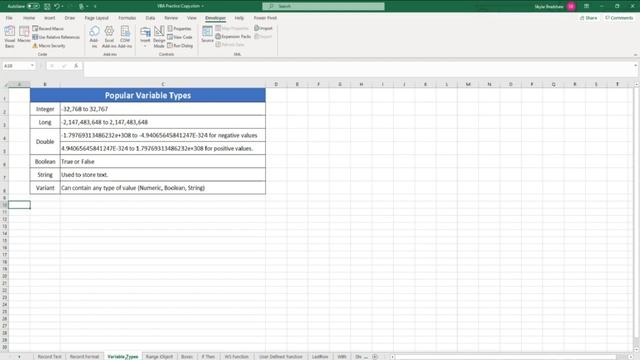This screenshot has width=640, height=360.
Task: Toggle Use Relative References
Action: 56,37
